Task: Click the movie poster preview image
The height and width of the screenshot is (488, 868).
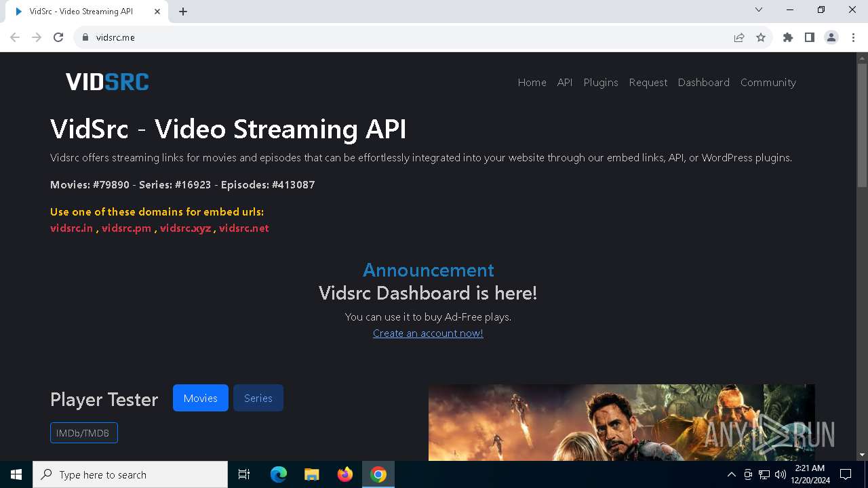Action: [621, 422]
